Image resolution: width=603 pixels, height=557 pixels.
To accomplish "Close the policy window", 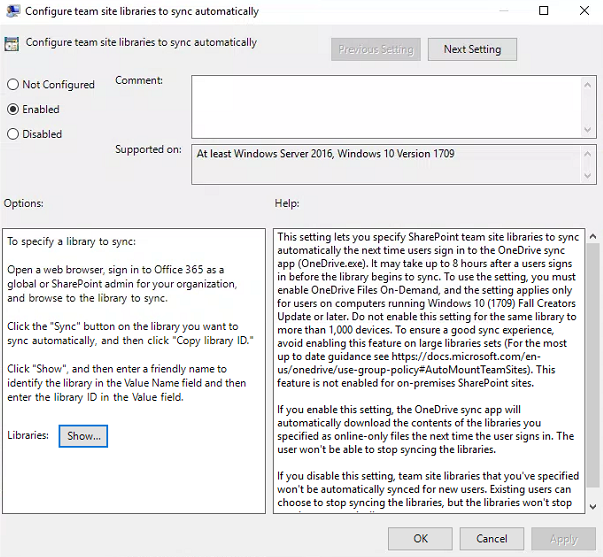I will (x=584, y=10).
